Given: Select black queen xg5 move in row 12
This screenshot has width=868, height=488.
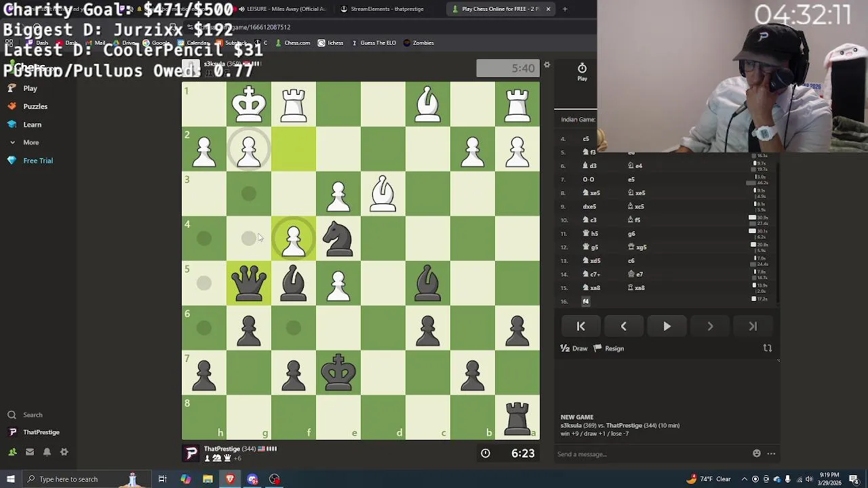Looking at the screenshot, I should coord(638,247).
